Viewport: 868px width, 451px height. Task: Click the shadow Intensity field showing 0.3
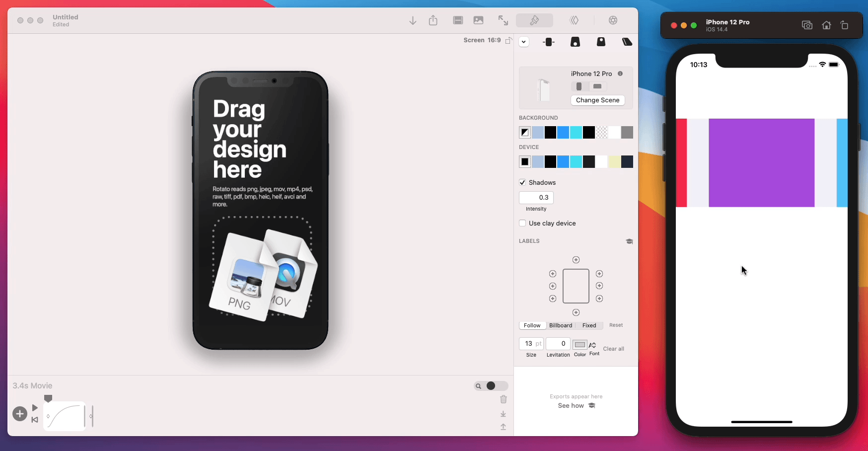[x=536, y=198]
